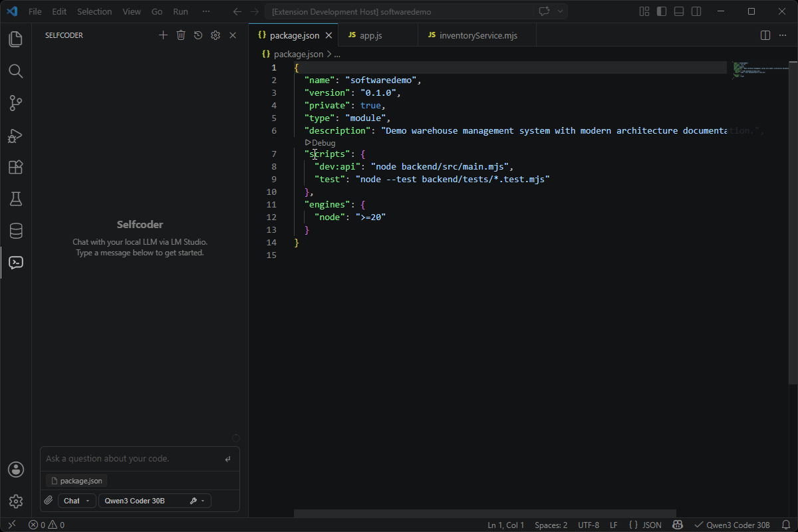Viewport: 798px width, 532px height.
Task: Open editor More Actions ellipsis
Action: [x=784, y=35]
